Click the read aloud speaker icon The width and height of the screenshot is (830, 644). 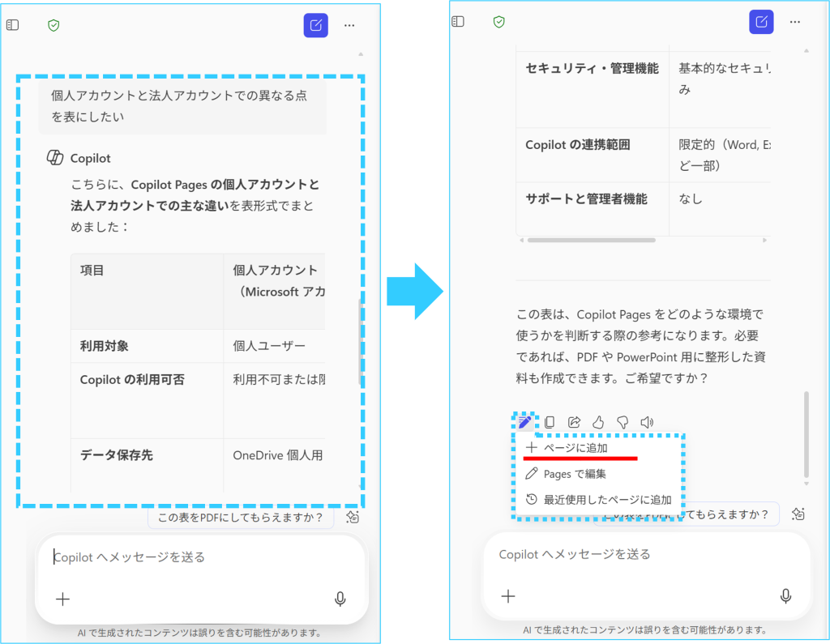click(x=647, y=422)
